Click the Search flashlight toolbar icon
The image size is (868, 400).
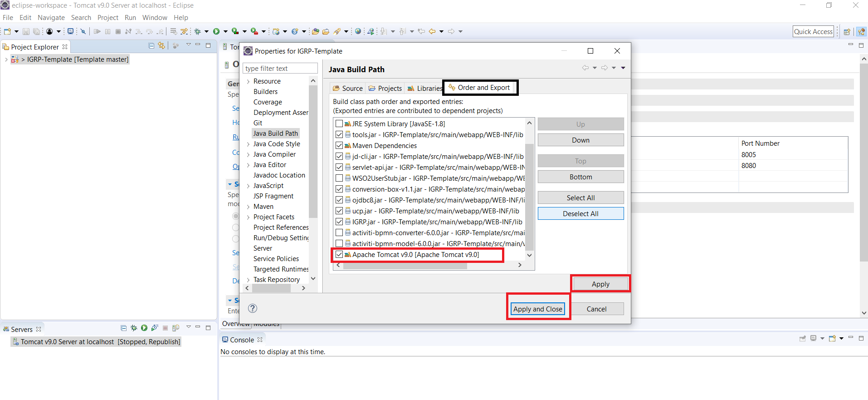click(337, 31)
